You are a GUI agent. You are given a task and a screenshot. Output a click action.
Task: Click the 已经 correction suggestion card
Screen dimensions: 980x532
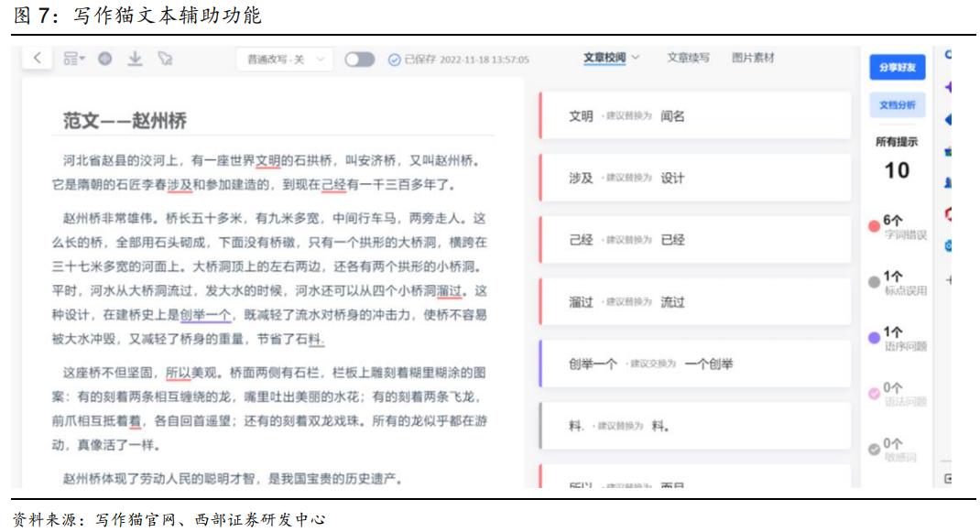[x=694, y=237]
